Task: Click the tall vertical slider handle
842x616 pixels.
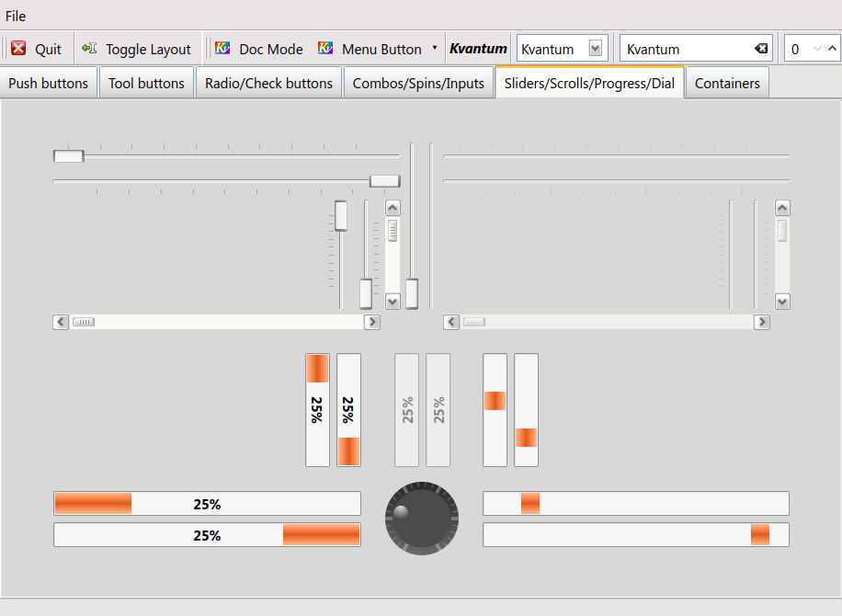Action: [412, 294]
